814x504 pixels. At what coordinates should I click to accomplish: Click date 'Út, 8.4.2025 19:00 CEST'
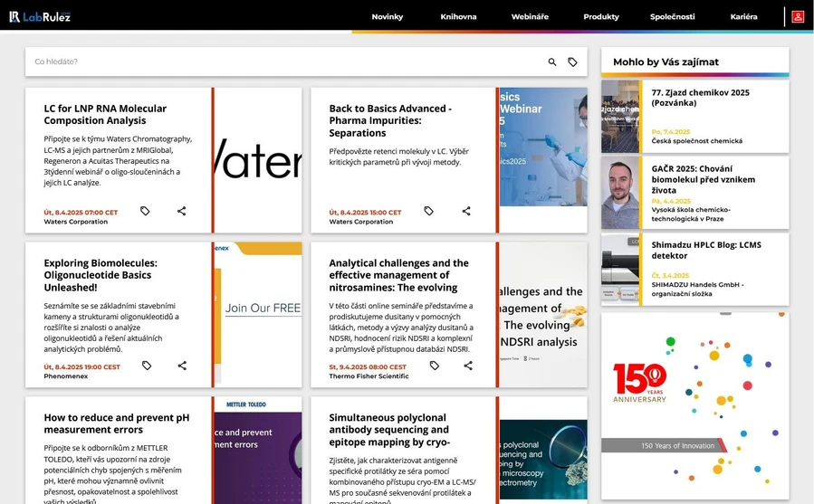pyautogui.click(x=82, y=367)
